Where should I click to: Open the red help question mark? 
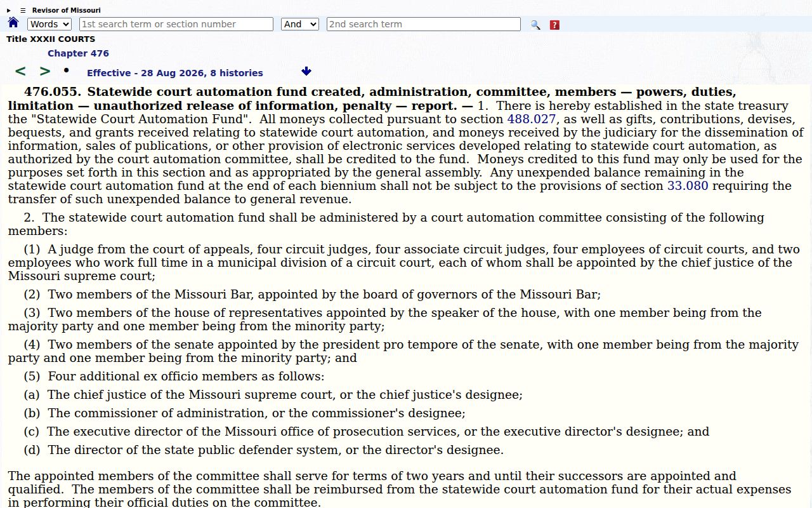(554, 25)
